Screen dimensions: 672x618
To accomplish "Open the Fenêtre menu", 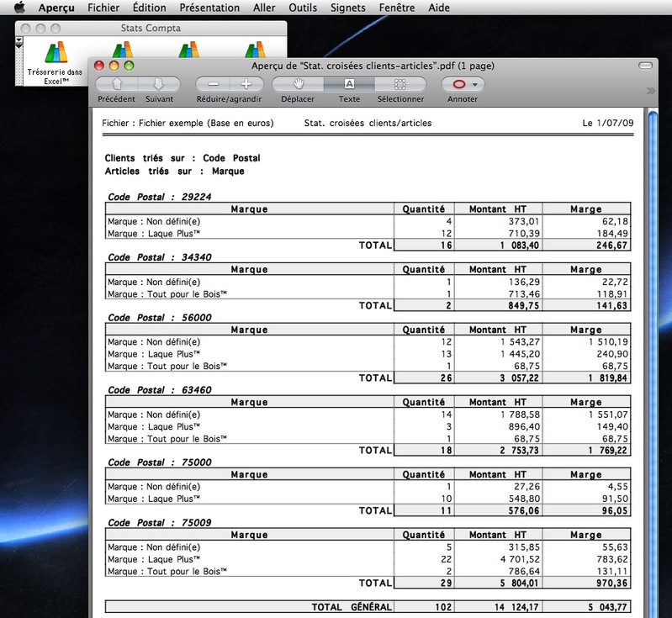I will tap(396, 8).
